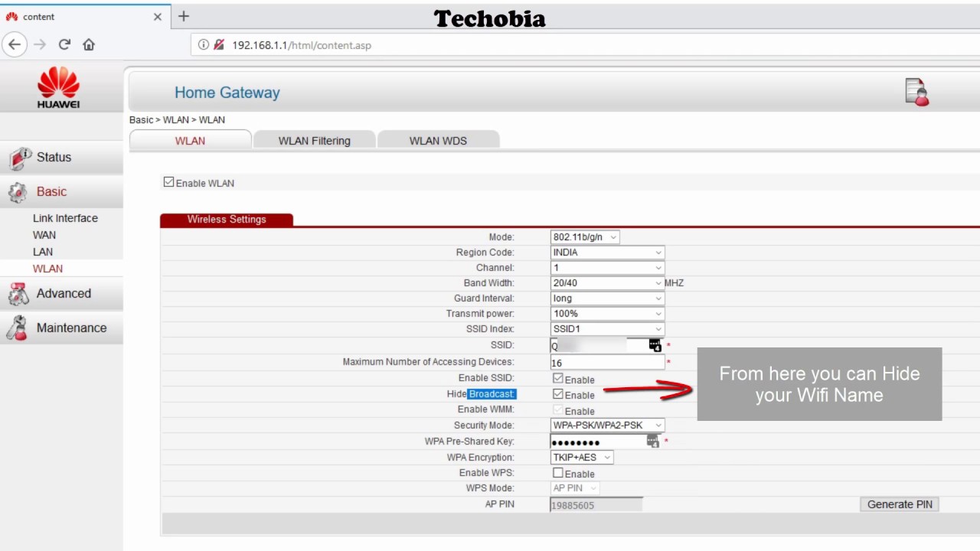
Task: Reload the page with the refresh icon
Action: point(64,44)
